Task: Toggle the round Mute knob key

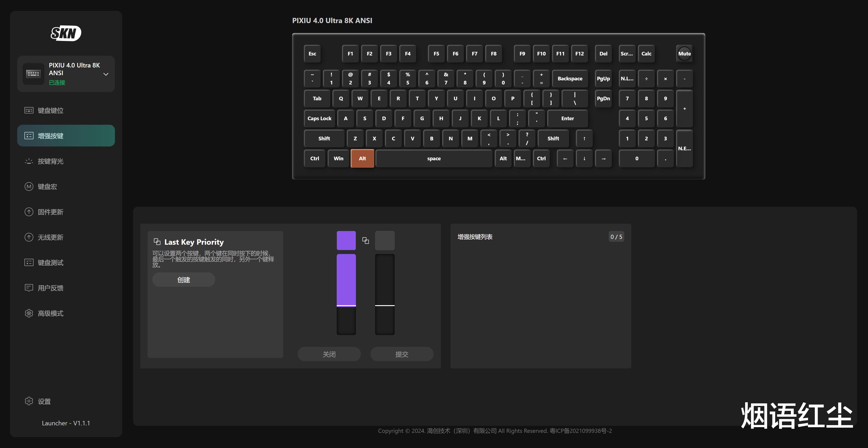Action: [x=684, y=54]
